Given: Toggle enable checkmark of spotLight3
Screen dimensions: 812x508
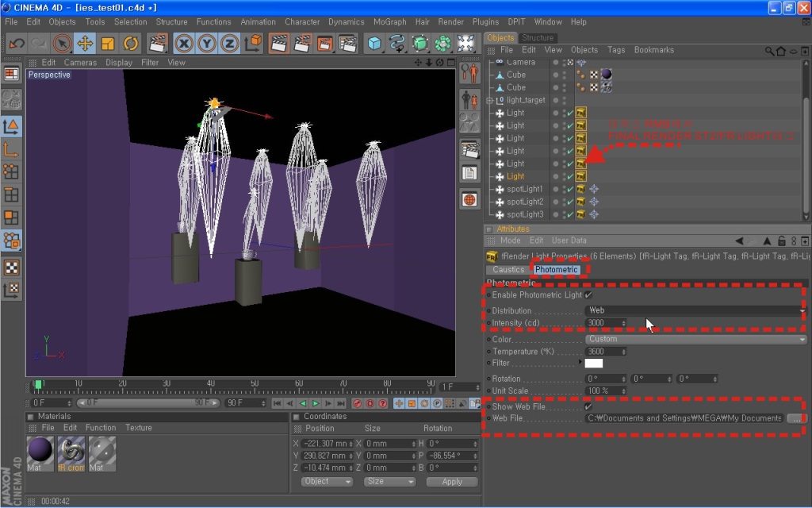Looking at the screenshot, I should [x=570, y=214].
